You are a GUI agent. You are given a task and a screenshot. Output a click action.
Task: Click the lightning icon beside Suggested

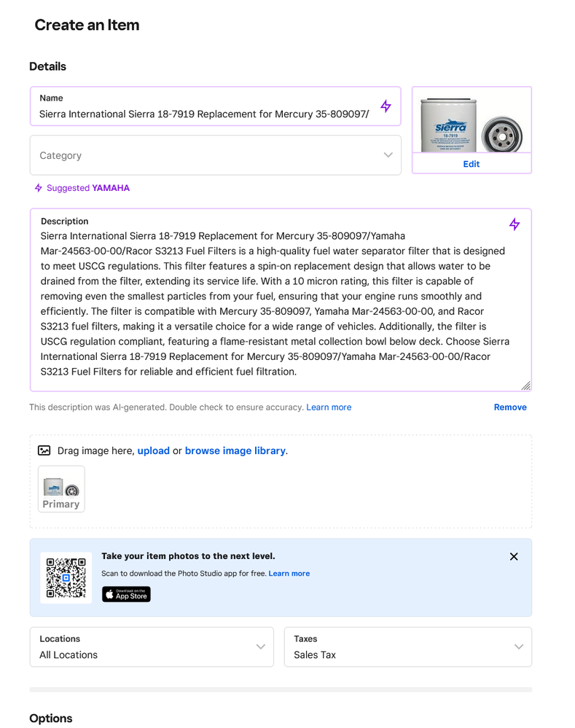tap(39, 188)
